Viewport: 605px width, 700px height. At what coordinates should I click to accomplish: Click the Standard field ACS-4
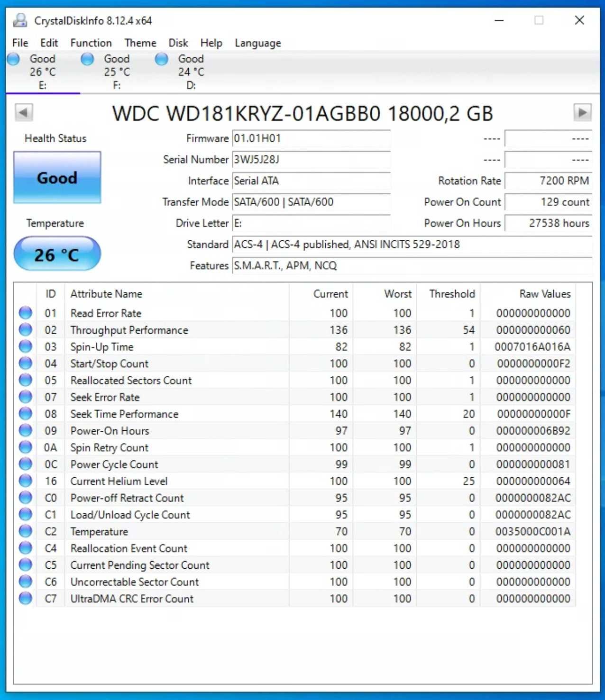[x=412, y=245]
